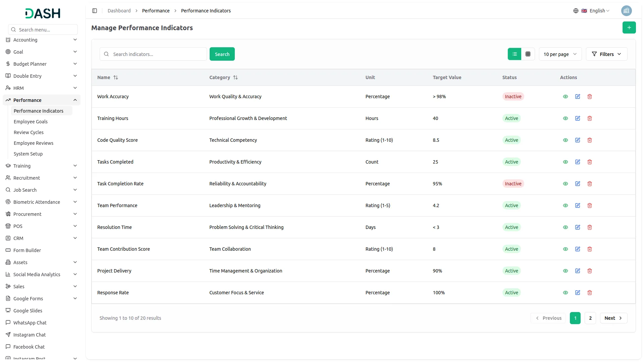Switch to list view layout
This screenshot has height=362, width=644.
(x=514, y=54)
